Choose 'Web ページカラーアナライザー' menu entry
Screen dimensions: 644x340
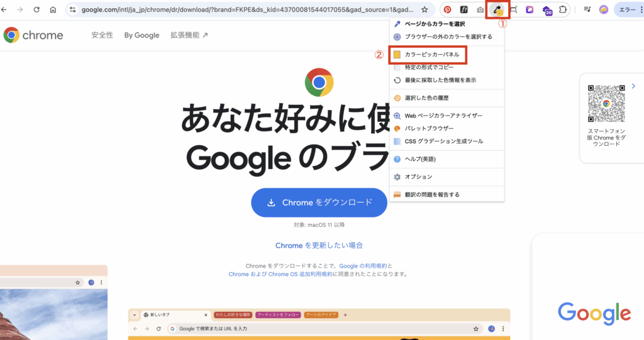tap(443, 116)
